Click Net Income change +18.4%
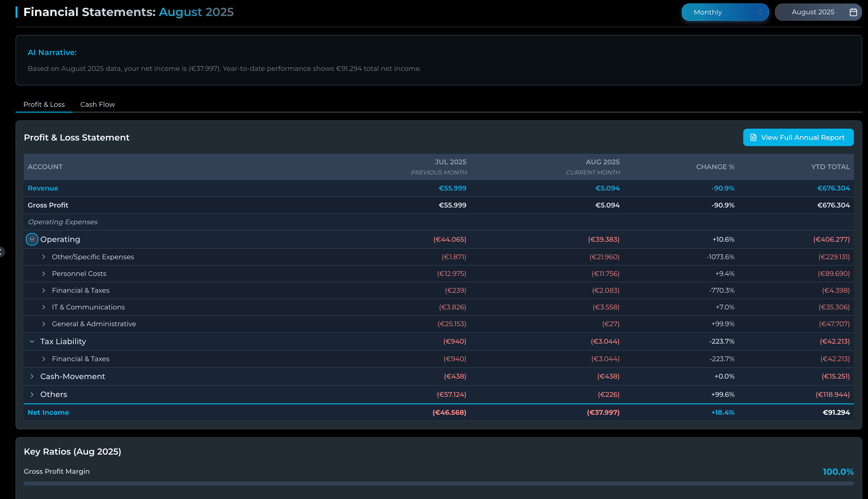This screenshot has width=868, height=499. click(x=723, y=412)
